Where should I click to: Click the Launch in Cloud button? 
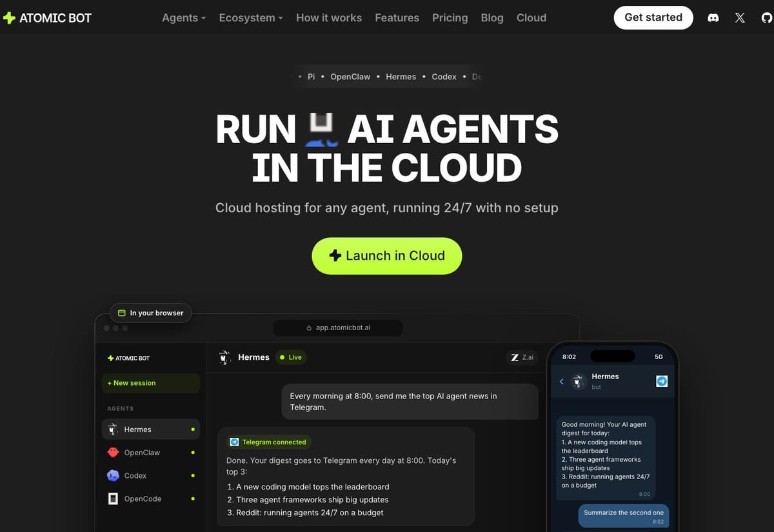387,256
